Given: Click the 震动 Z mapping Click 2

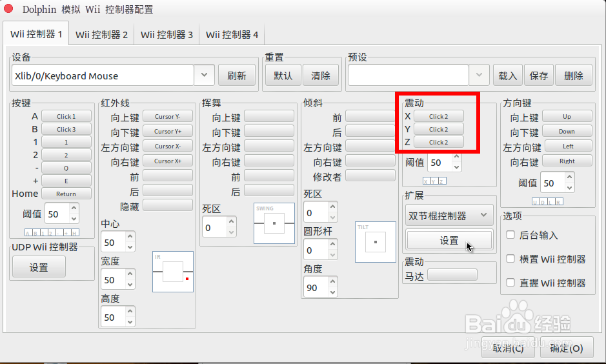Looking at the screenshot, I should point(439,142).
